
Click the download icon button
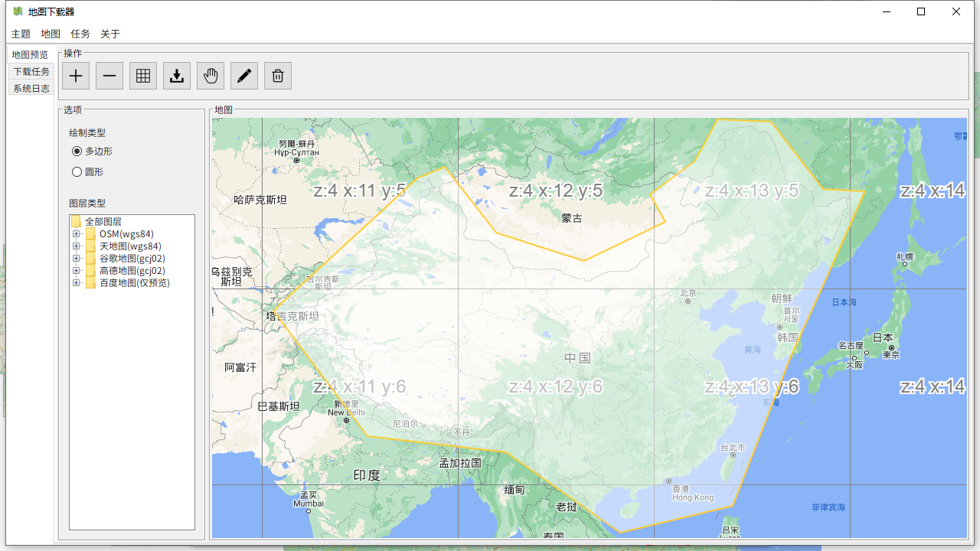[177, 76]
